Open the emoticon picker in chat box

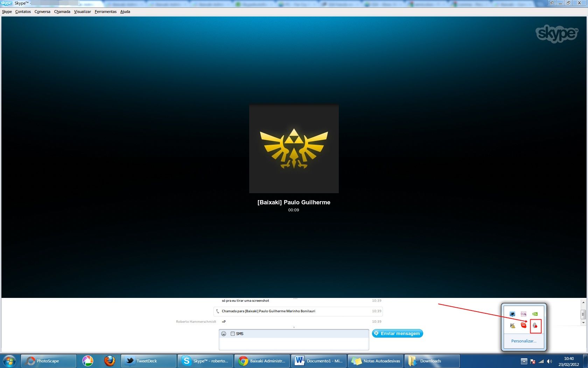224,334
